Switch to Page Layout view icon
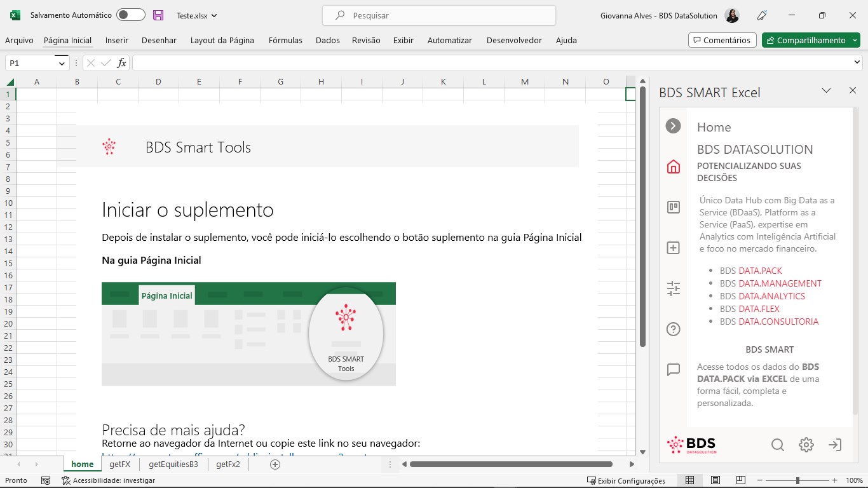The width and height of the screenshot is (868, 488). pos(715,480)
